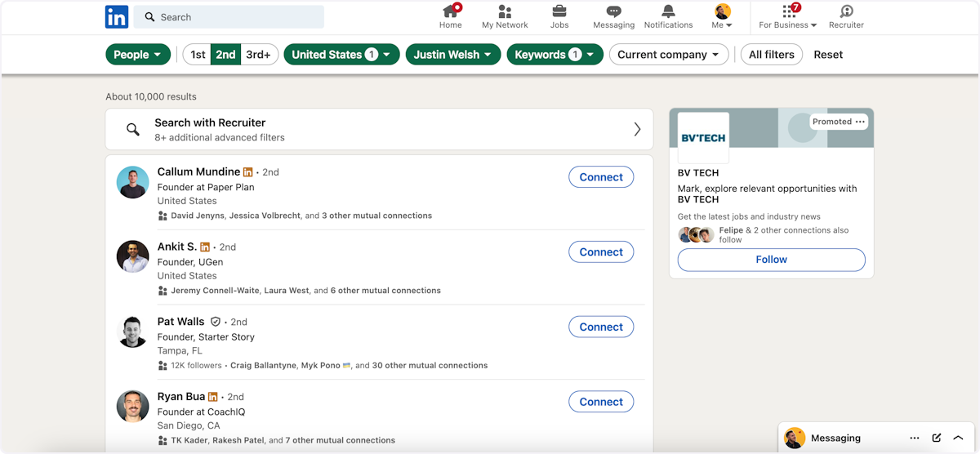The height and width of the screenshot is (454, 980).
Task: Open the Recruiter icon
Action: click(846, 17)
